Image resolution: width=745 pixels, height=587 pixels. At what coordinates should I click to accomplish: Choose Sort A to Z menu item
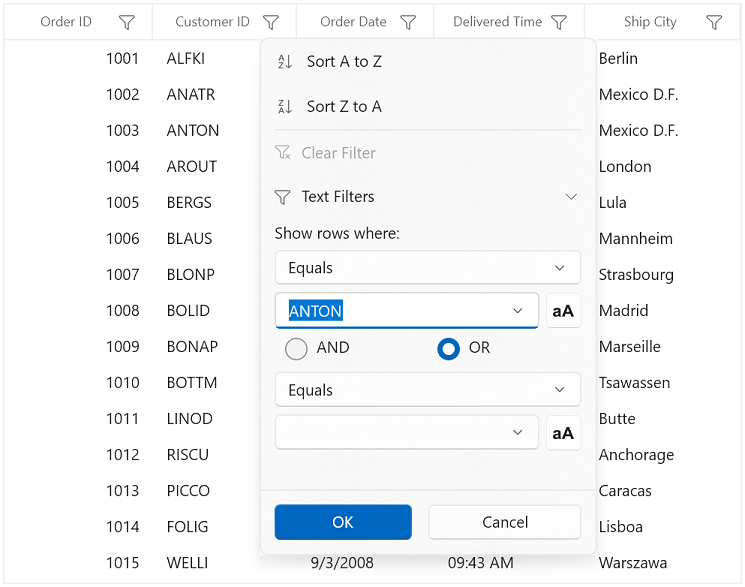[x=428, y=61]
